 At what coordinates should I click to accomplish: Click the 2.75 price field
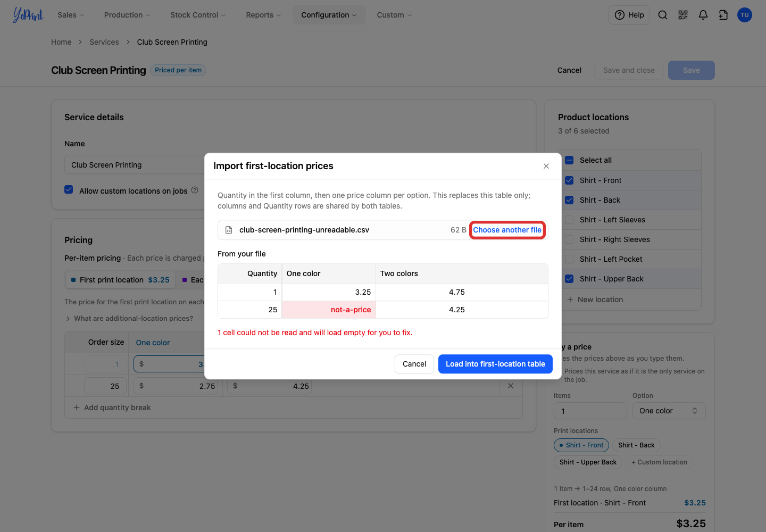177,386
